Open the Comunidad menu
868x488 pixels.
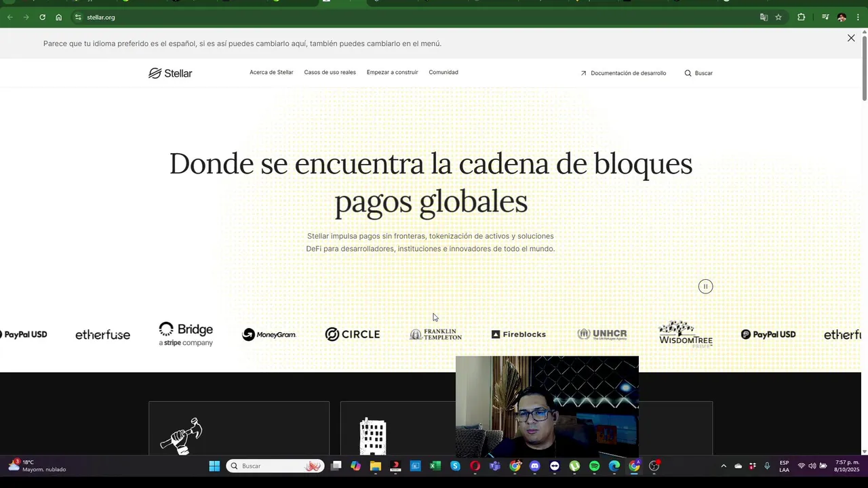tap(443, 73)
